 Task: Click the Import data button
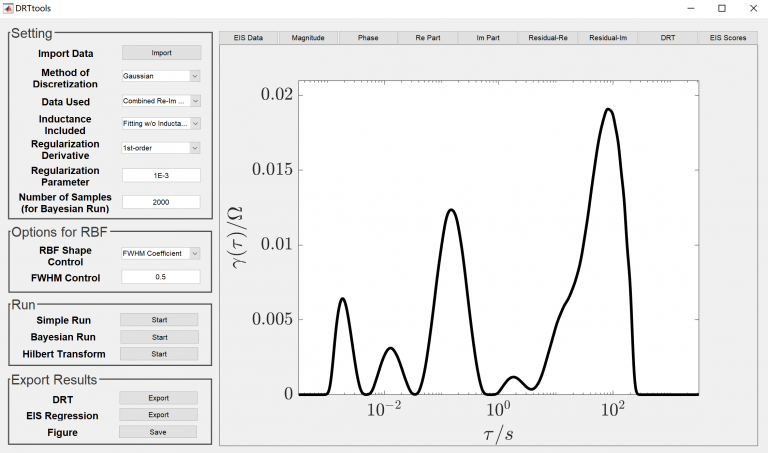click(x=161, y=53)
